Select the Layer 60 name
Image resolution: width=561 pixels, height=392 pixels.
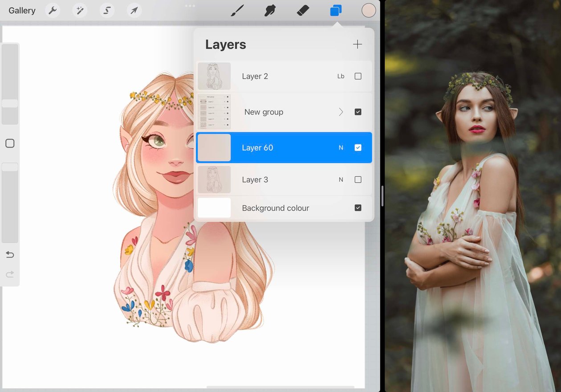point(257,147)
